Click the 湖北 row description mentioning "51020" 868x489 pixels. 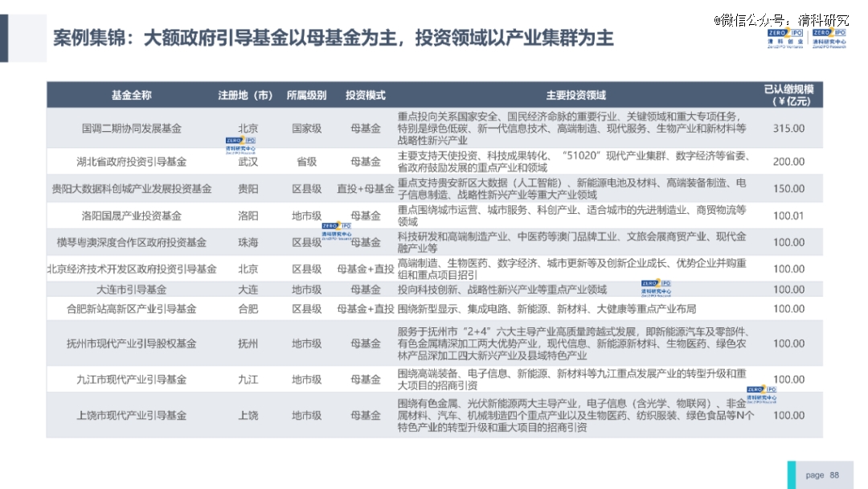pyautogui.click(x=574, y=162)
